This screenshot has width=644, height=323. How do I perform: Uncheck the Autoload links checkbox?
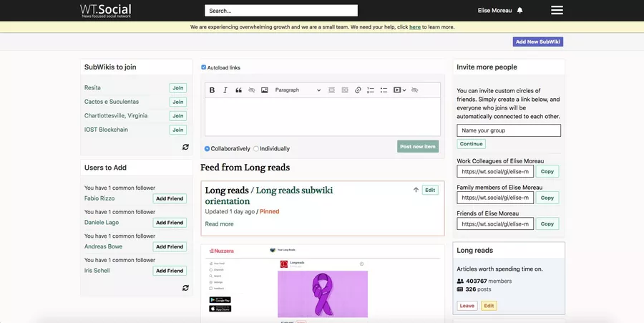pos(204,67)
